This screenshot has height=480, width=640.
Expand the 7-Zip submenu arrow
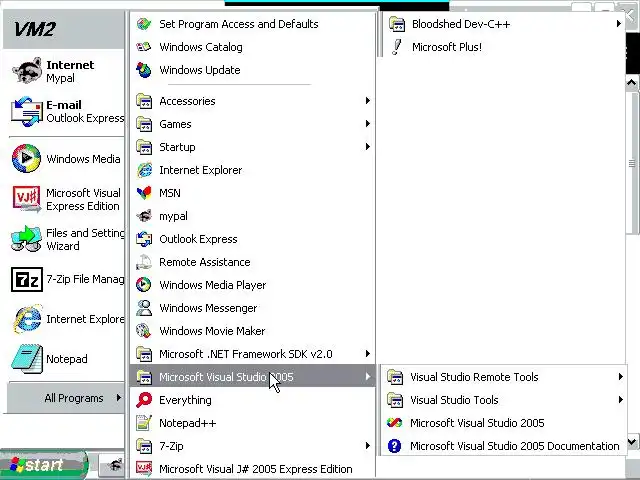point(368,446)
